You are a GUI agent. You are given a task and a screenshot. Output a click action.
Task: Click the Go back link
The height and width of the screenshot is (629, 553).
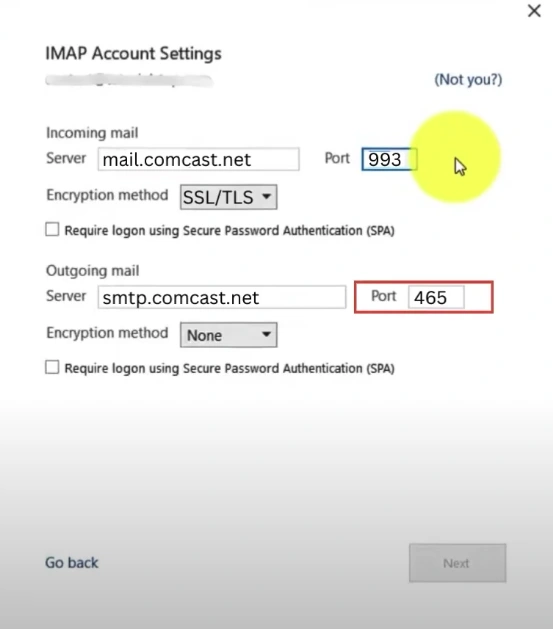click(71, 562)
